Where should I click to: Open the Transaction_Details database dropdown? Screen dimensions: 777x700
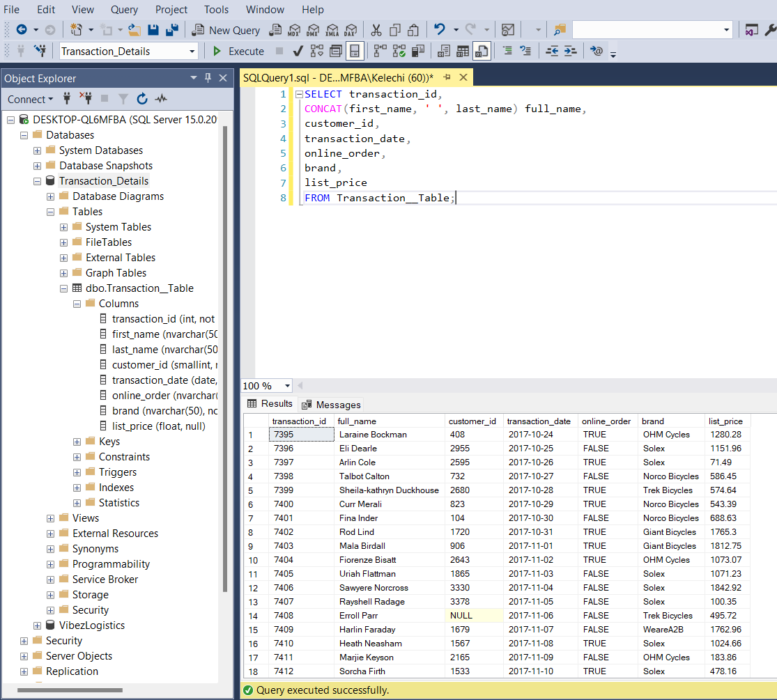192,52
